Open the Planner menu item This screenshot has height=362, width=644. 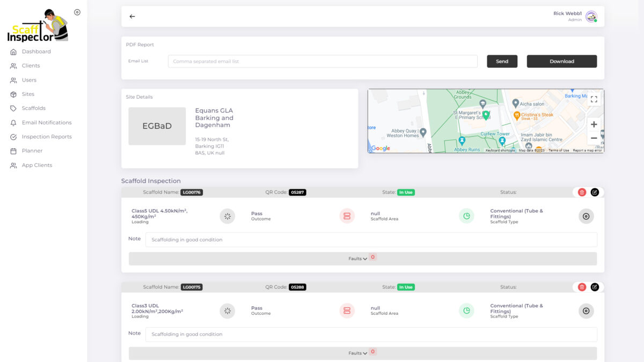[x=32, y=151]
